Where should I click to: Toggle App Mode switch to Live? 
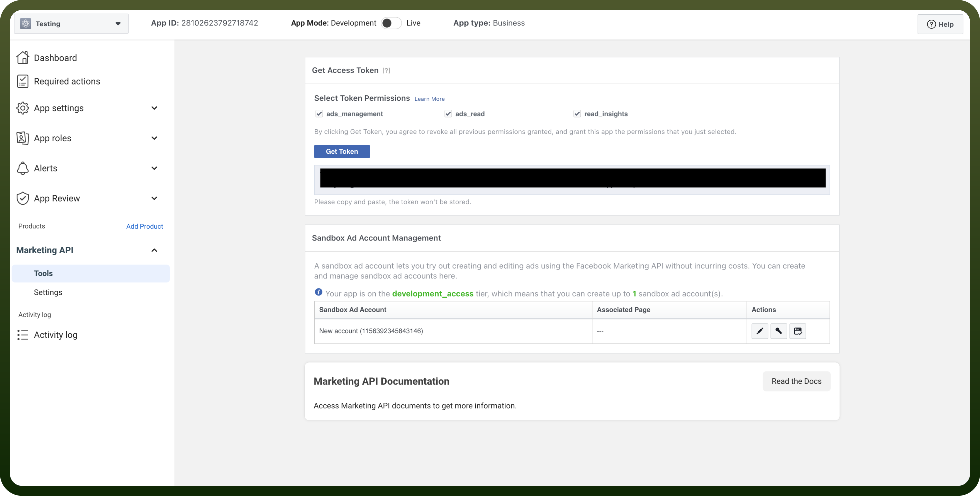pos(391,23)
